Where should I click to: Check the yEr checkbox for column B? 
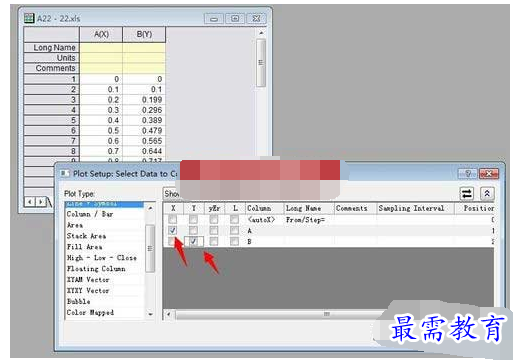(x=214, y=241)
